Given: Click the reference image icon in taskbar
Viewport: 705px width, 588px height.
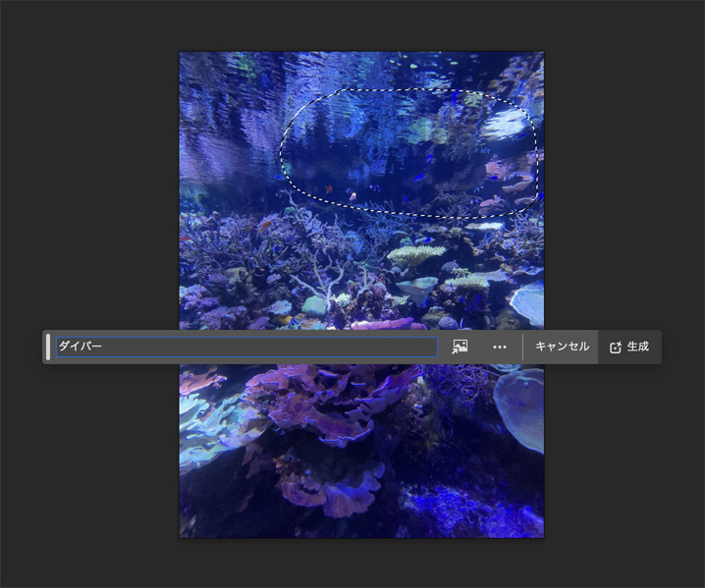Looking at the screenshot, I should point(460,347).
